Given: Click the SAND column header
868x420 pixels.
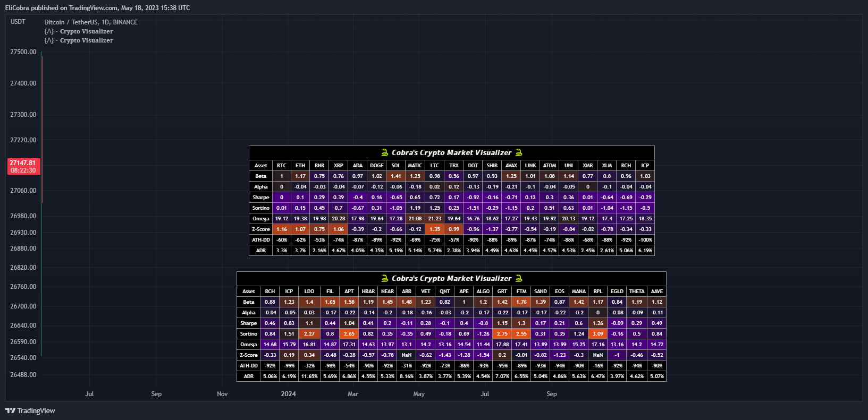Looking at the screenshot, I should tap(541, 292).
